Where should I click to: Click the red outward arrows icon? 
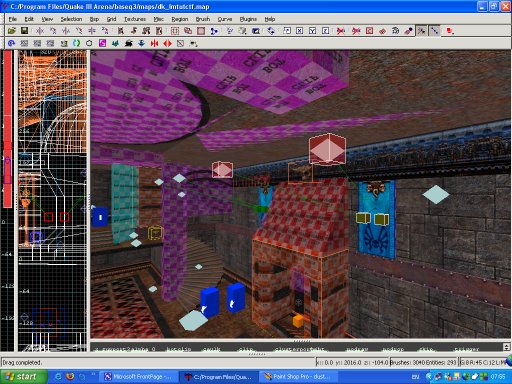(x=168, y=43)
